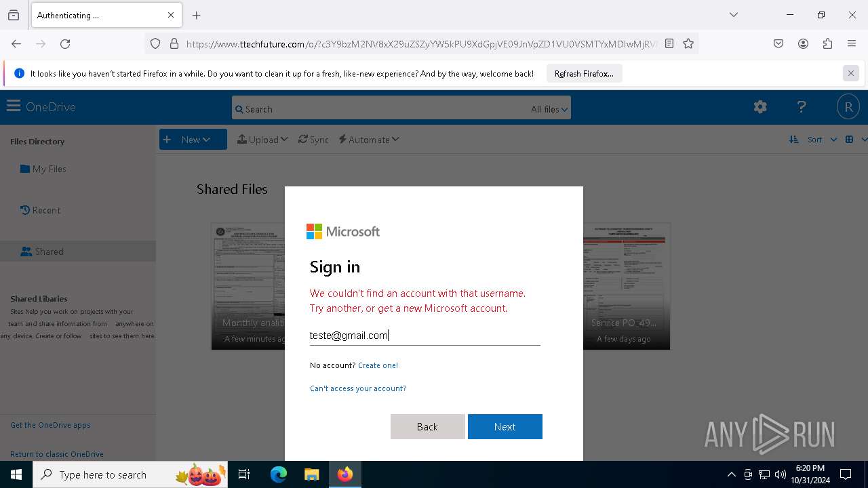Image resolution: width=868 pixels, height=488 pixels.
Task: Click the taskbar search box
Action: pos(130,474)
